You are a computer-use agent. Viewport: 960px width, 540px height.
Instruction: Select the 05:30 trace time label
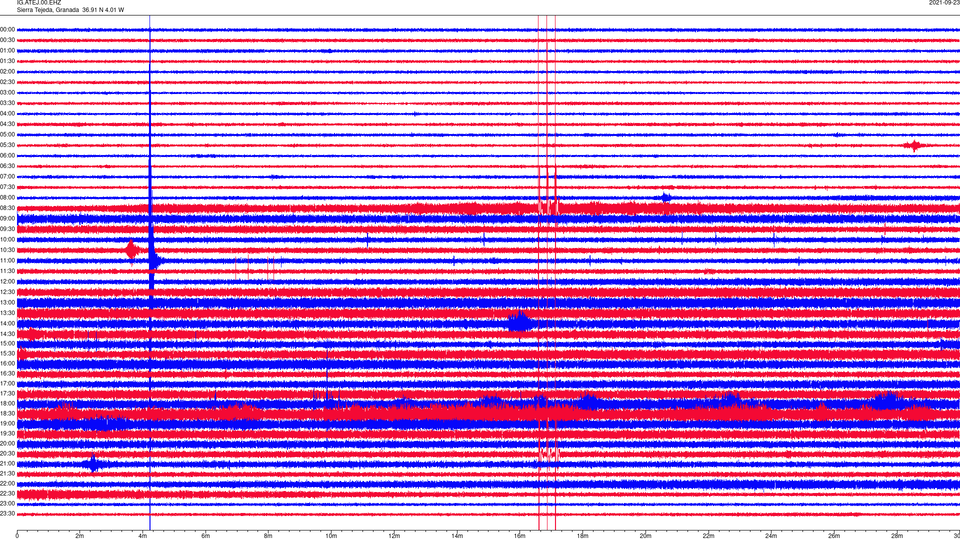(7, 145)
